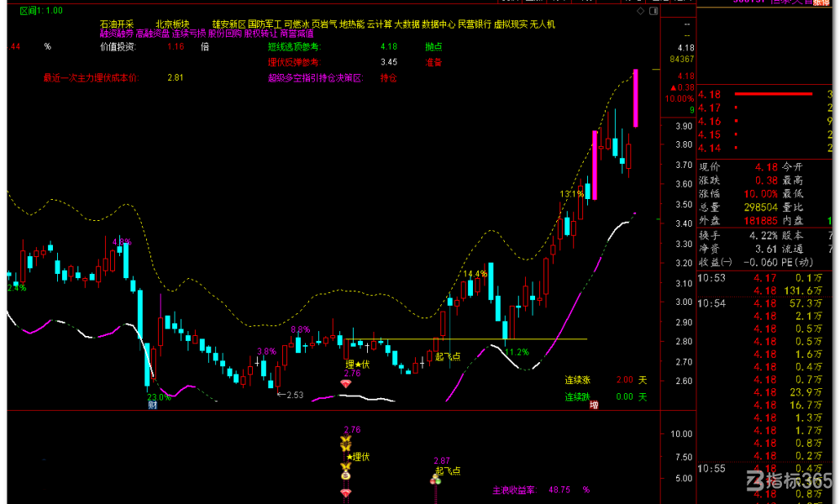Click the 连续亏损 tag
Screen dimensions: 840x504
coord(188,34)
